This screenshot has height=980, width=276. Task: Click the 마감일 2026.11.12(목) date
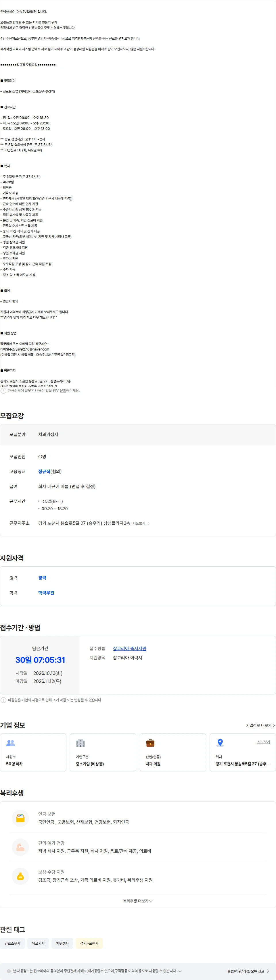[x=47, y=681]
